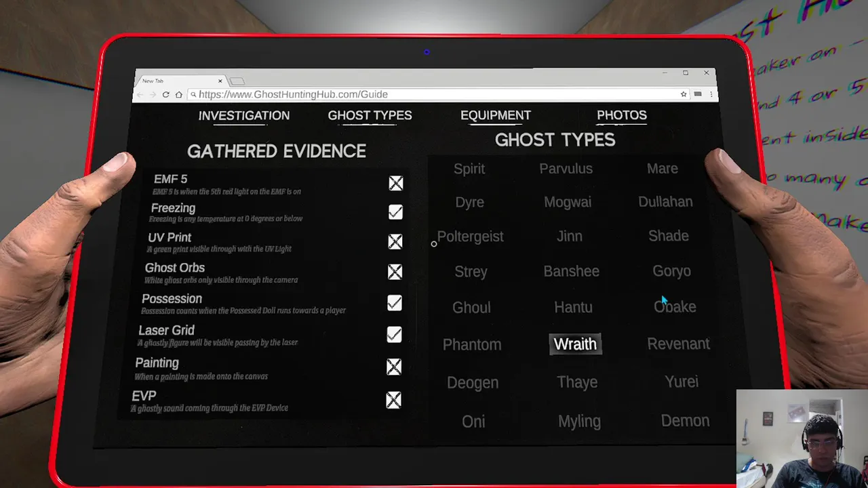
Task: Click the browser reload icon
Action: coord(165,94)
